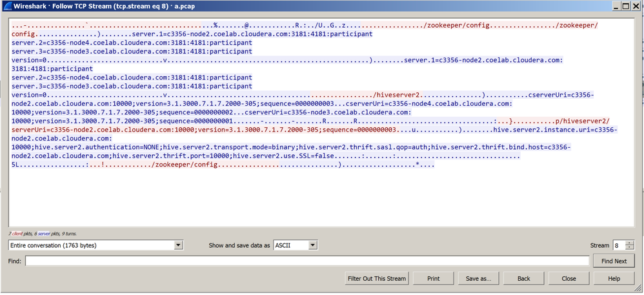
Task: Click the 'server.2=c3356-node4' line in first block
Action: [132, 43]
